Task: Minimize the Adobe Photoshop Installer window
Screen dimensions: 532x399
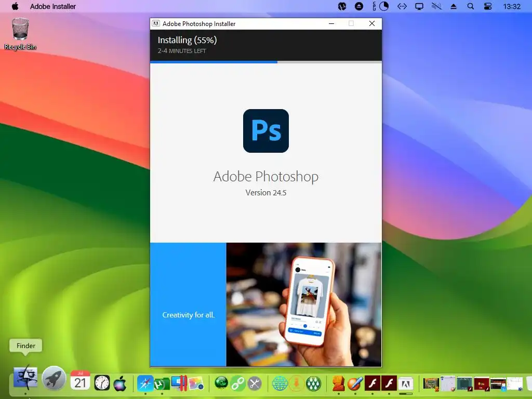Action: pyautogui.click(x=331, y=23)
